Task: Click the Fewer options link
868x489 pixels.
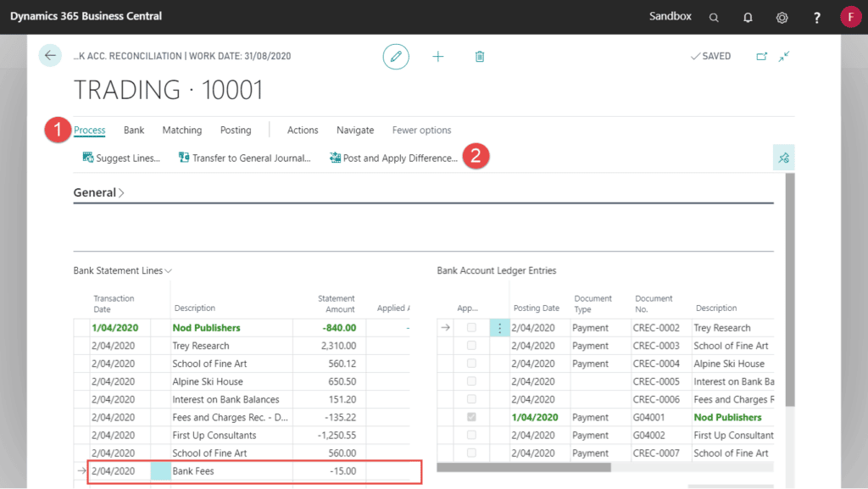Action: coord(421,130)
